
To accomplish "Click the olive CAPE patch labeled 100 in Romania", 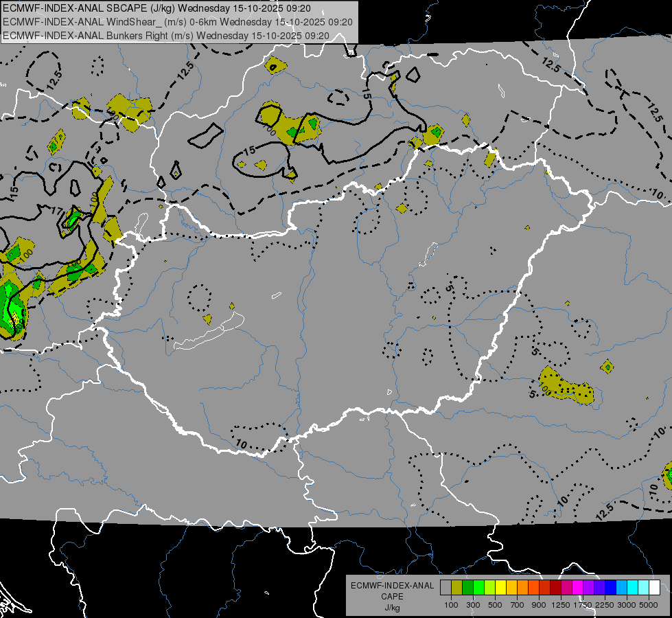I will pos(566,387).
